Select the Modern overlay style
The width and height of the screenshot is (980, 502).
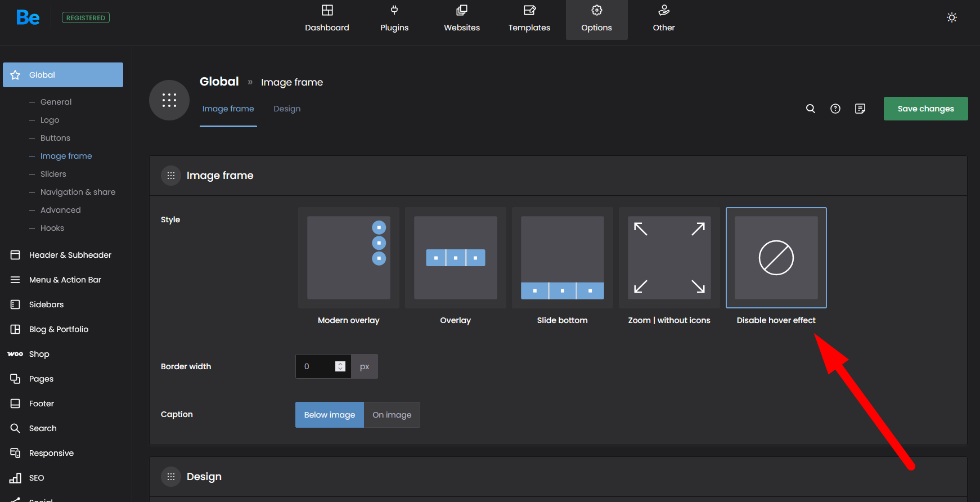click(348, 258)
